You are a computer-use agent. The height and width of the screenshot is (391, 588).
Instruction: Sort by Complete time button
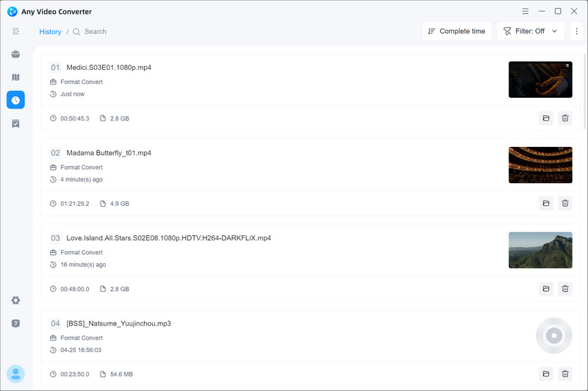coord(456,32)
